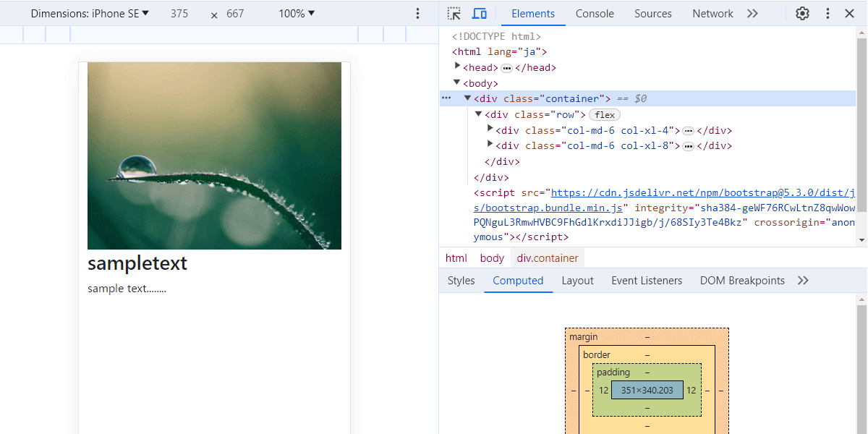Toggle the device toolbar icon
Image resolution: width=868 pixels, height=434 pixels.
coord(479,14)
